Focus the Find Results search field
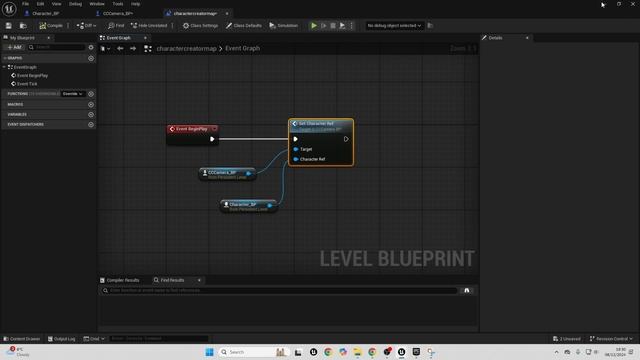The height and width of the screenshot is (360, 640). coord(280,291)
